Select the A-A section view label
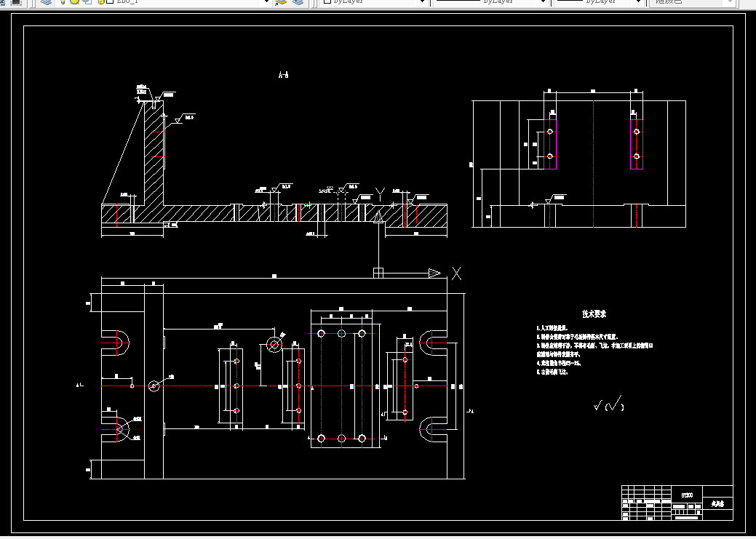The width and height of the screenshot is (756, 539). click(x=284, y=75)
